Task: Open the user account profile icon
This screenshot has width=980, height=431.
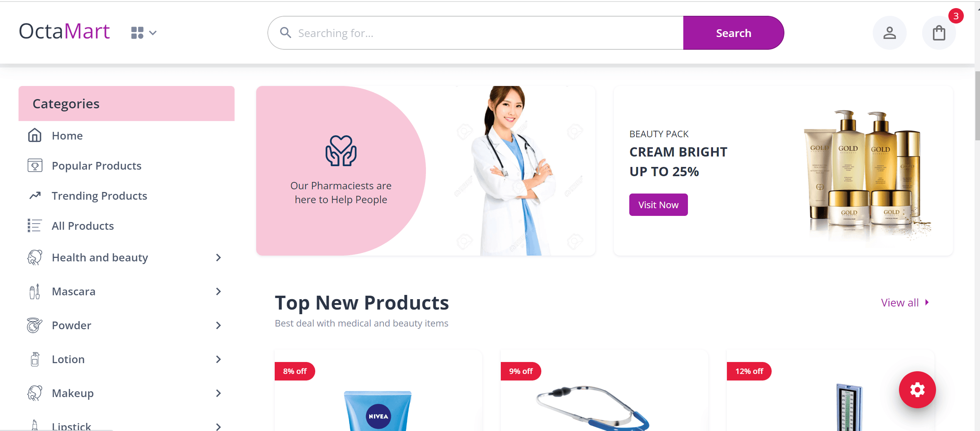Action: coord(889,33)
